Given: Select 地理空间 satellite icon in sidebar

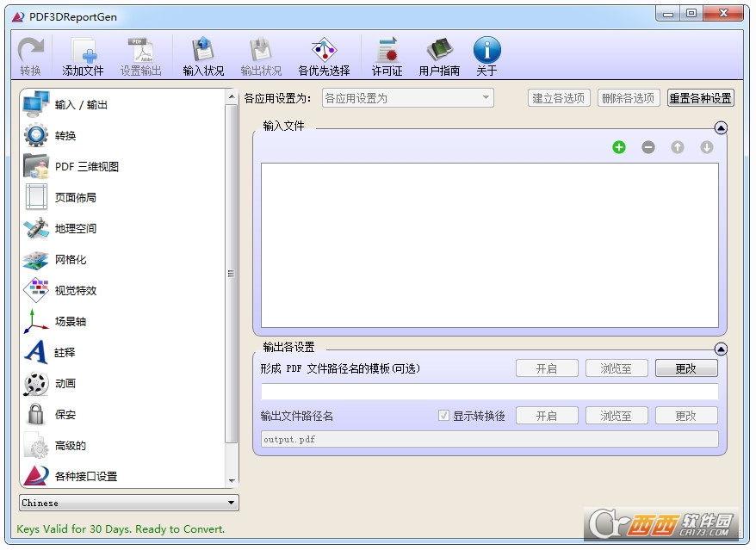Looking at the screenshot, I should click(36, 228).
